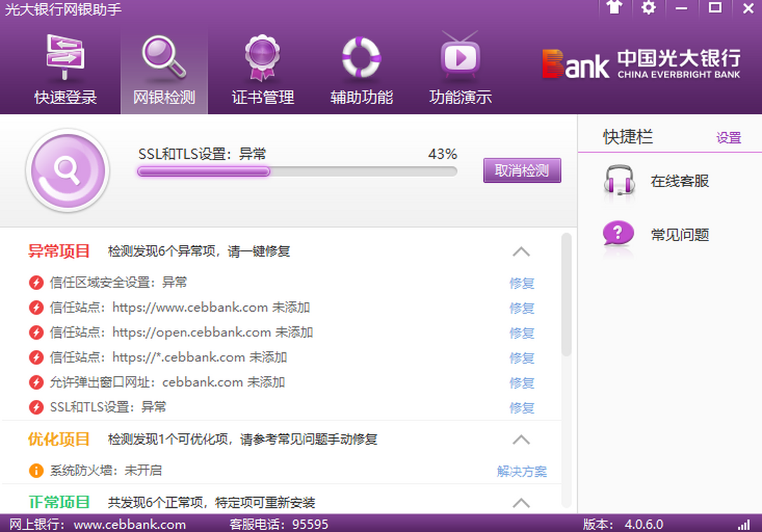Screen dimensions: 762x532
Task: Click 版本: 4.0.6.0 in status bar
Action: tap(624, 524)
